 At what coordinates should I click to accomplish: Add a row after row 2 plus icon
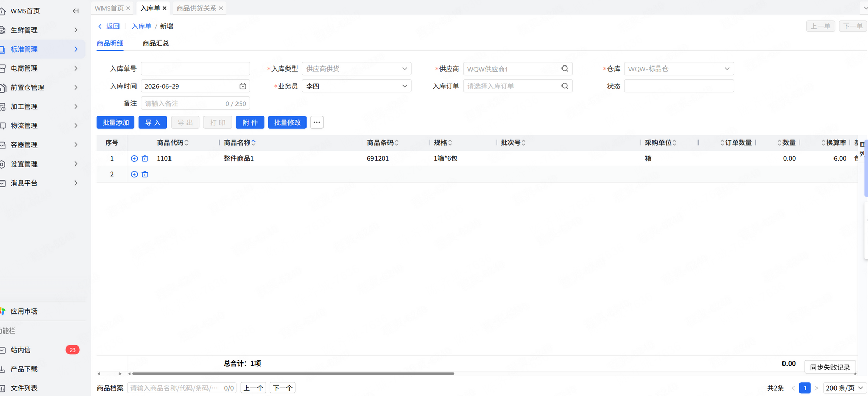tap(134, 175)
